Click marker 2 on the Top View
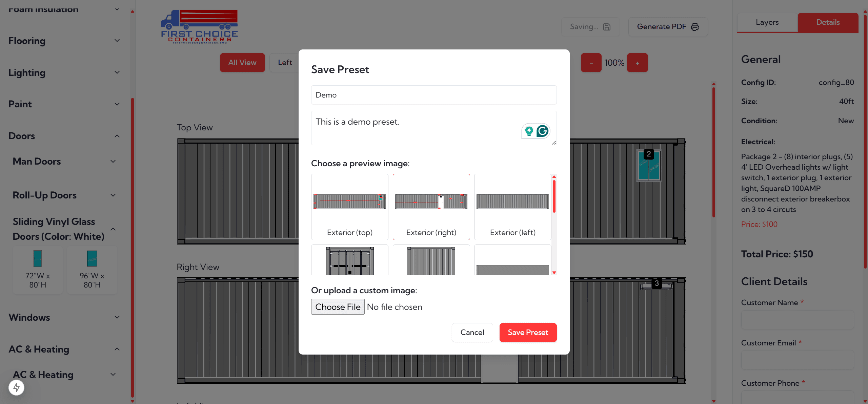Viewport: 868px width, 404px height. click(648, 154)
